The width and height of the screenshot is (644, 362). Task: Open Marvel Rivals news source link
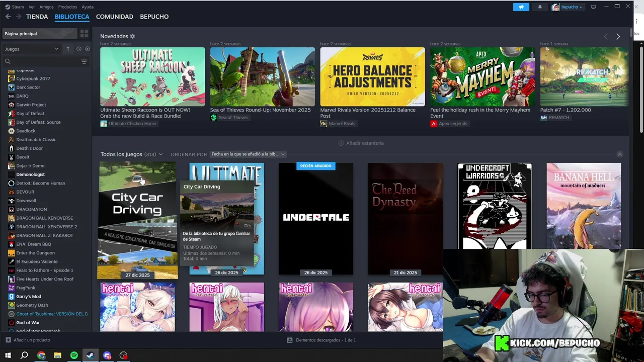[338, 124]
